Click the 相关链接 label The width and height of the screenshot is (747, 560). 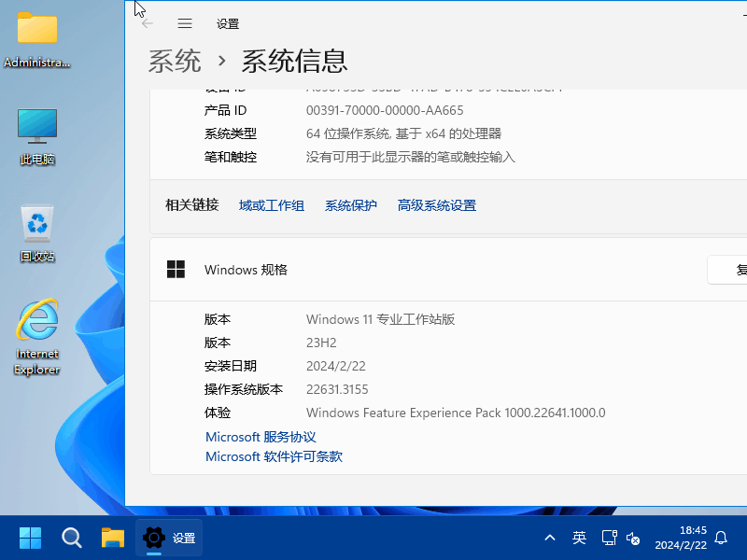[192, 205]
